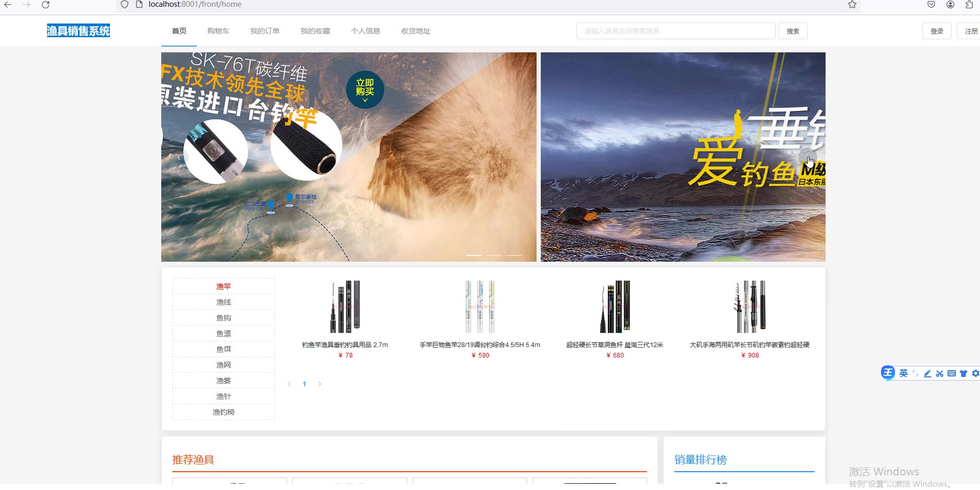Image resolution: width=980 pixels, height=490 pixels.
Task: Click the 销量排行榜 section heading
Action: pyautogui.click(x=700, y=460)
